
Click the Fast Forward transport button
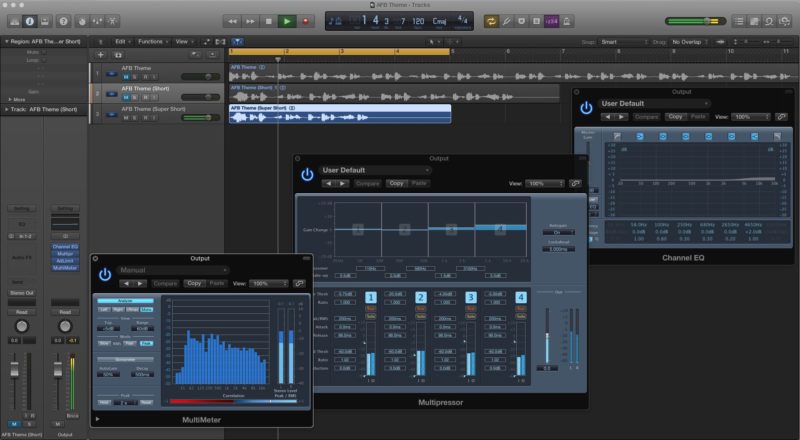pyautogui.click(x=251, y=21)
